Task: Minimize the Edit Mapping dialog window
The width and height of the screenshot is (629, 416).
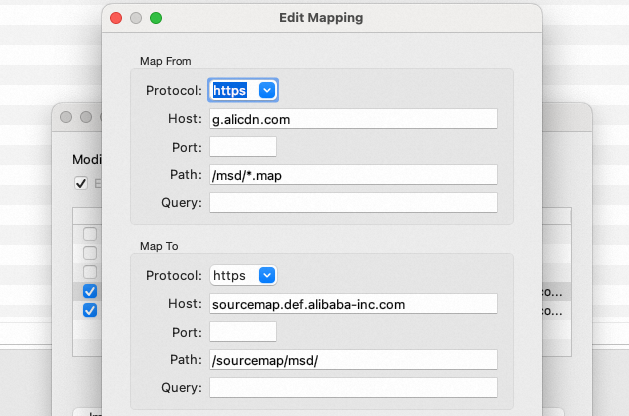Action: 136,18
